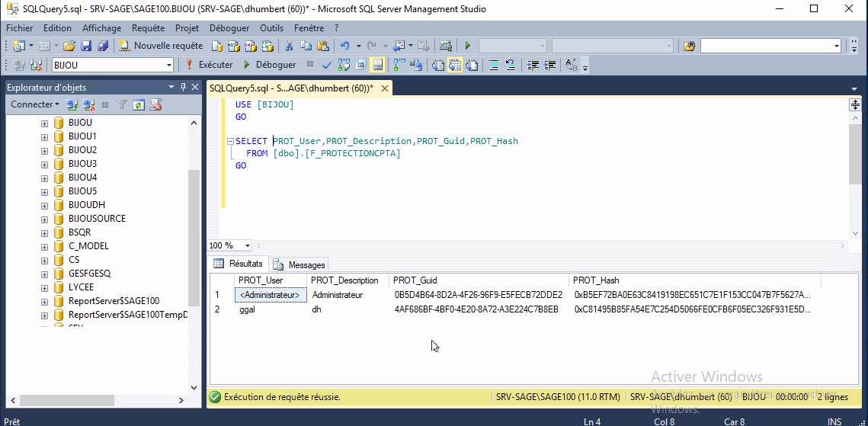Click the Nouvelle requête toolbar icon

tap(161, 46)
